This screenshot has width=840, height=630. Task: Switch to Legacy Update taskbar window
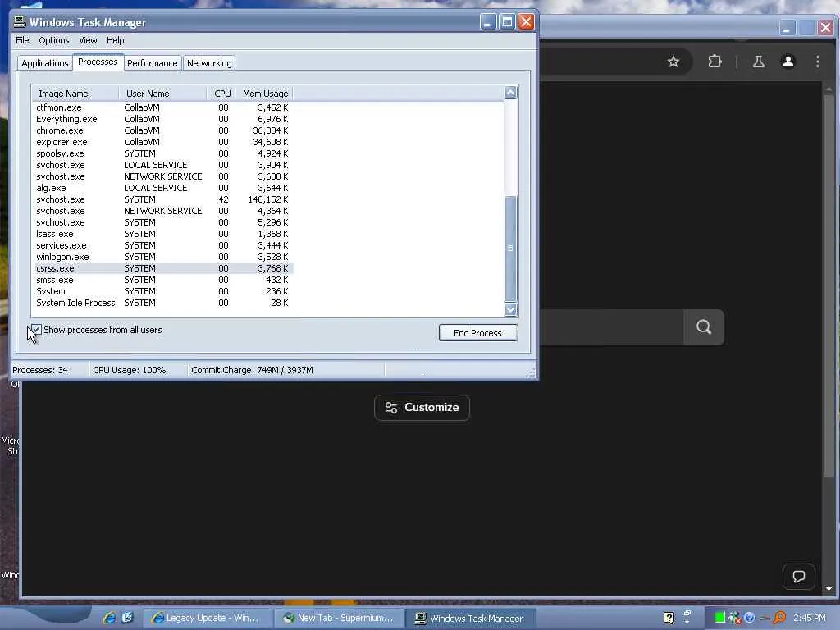pos(206,619)
